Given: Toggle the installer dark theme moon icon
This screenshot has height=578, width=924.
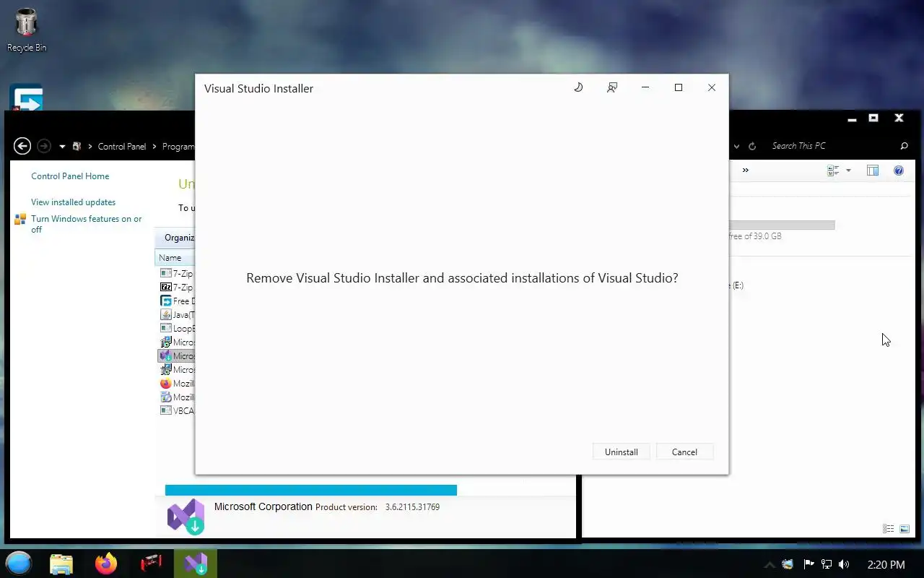Looking at the screenshot, I should pyautogui.click(x=578, y=87).
